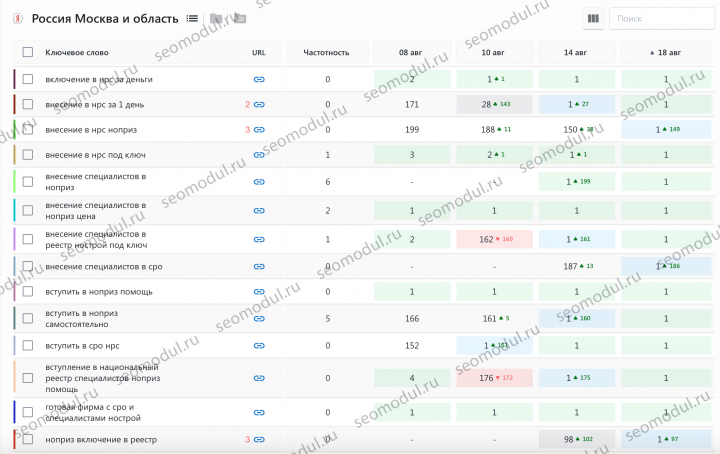Image resolution: width=720 pixels, height=454 pixels.
Task: Click the 14 авг cell showing 187 up 13
Action: [577, 266]
